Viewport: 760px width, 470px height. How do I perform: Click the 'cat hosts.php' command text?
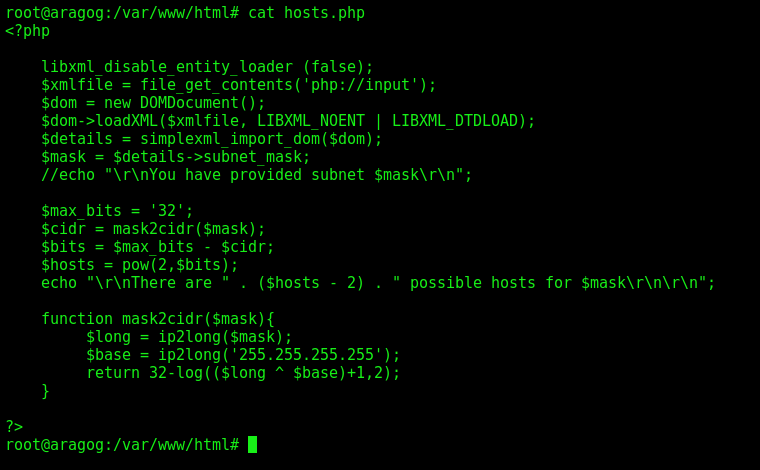click(306, 13)
